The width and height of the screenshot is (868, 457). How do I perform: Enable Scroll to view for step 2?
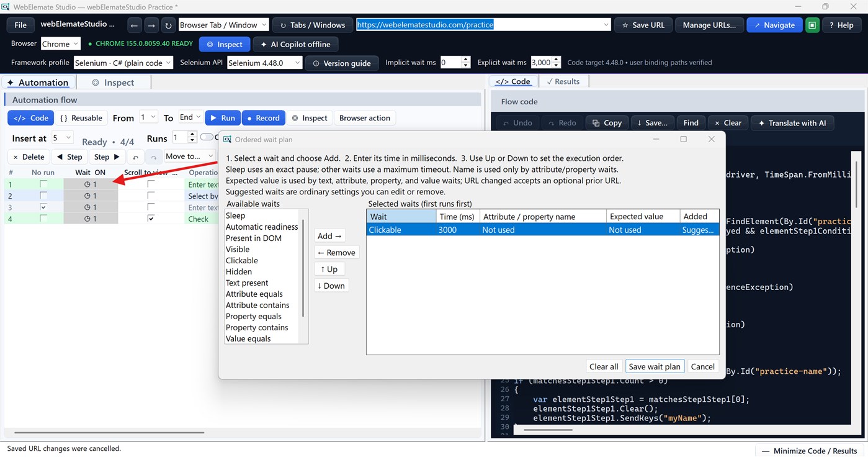151,196
